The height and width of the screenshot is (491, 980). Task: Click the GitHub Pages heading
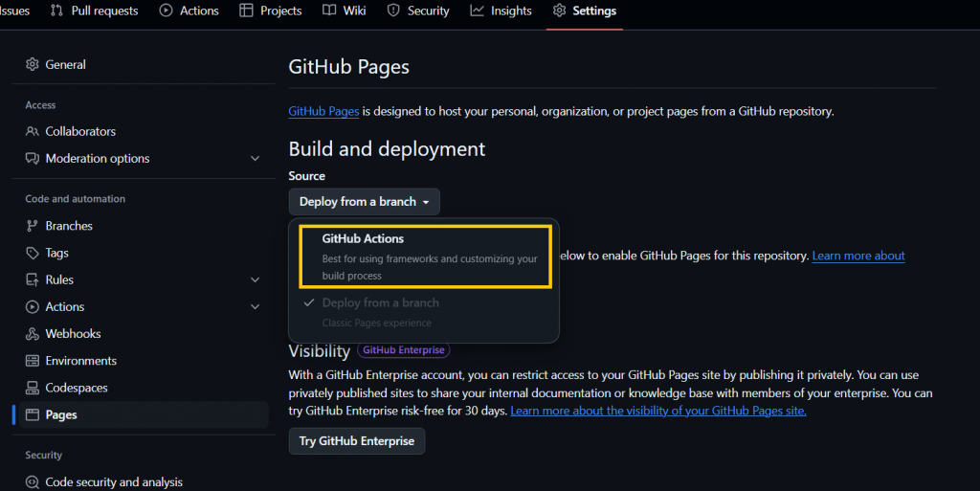[x=348, y=67]
